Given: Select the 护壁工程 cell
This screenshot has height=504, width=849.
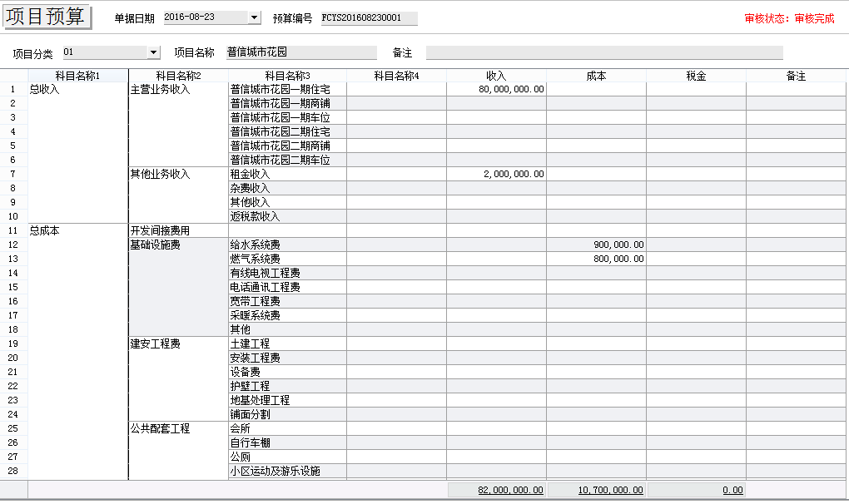Looking at the screenshot, I should click(x=287, y=386).
